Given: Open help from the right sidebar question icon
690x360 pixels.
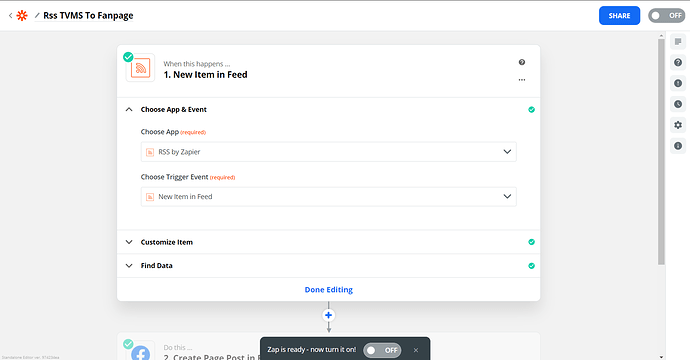Looking at the screenshot, I should click(x=678, y=62).
